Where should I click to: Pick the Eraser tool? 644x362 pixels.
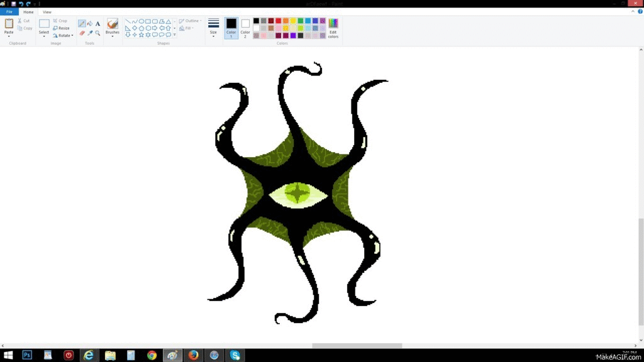[82, 33]
